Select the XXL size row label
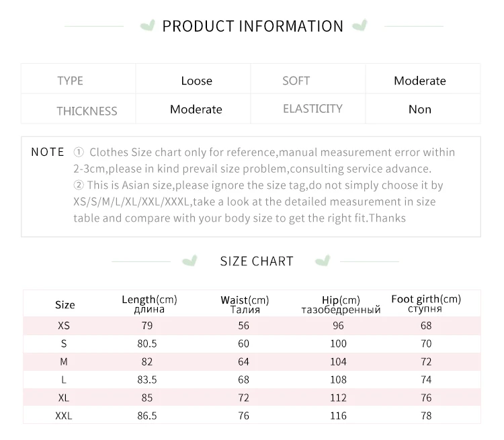This screenshot has height=440, width=504. (x=64, y=416)
